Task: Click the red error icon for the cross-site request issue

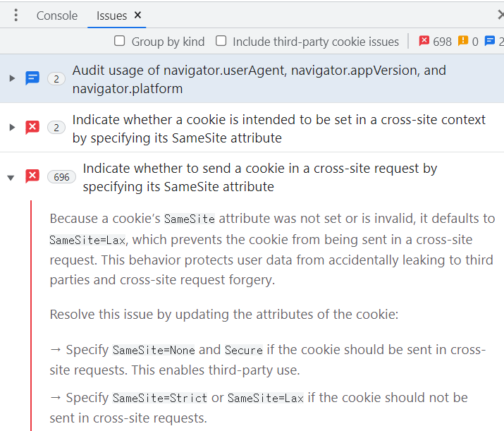Action: click(32, 176)
